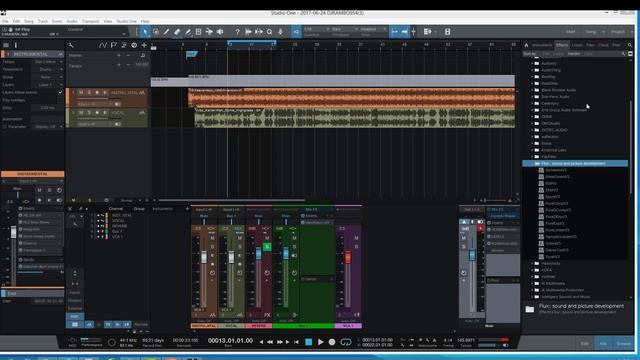
Task: Toggle the green solo button on REVERB channel
Action: click(267, 247)
